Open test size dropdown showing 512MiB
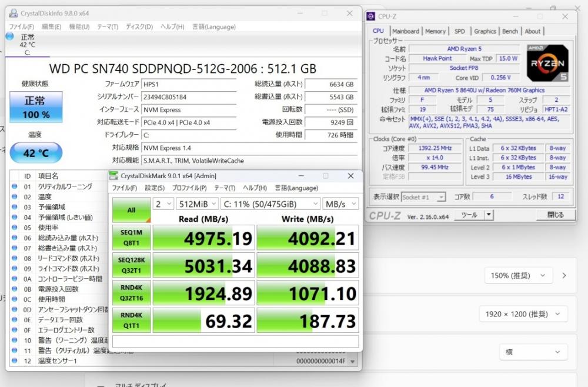This screenshot has height=387, width=588. [x=197, y=204]
